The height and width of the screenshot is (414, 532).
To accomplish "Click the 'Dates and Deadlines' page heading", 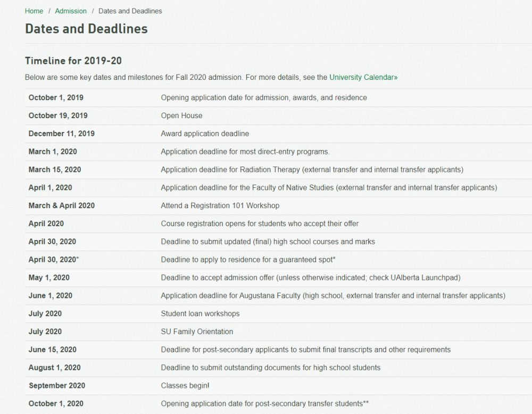I will [x=86, y=28].
